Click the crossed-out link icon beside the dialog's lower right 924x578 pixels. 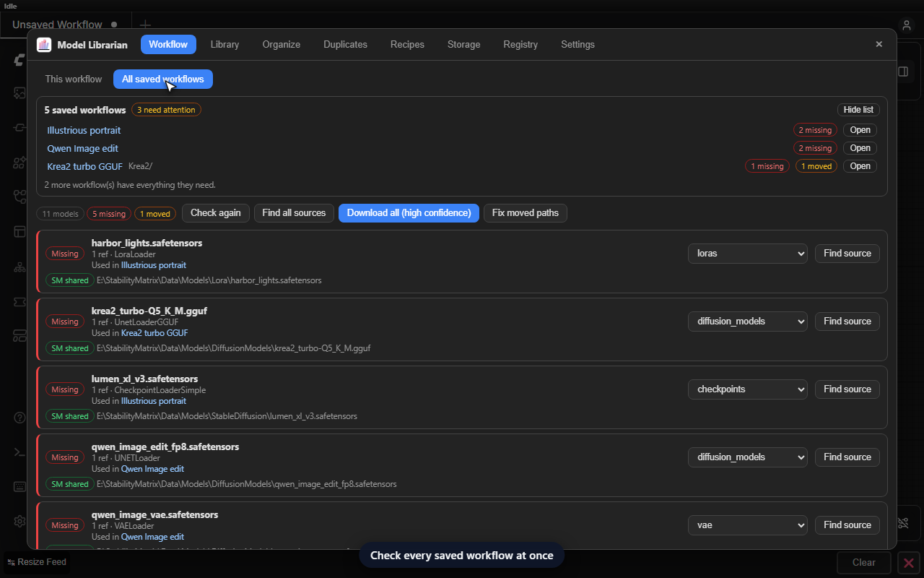[x=903, y=522]
